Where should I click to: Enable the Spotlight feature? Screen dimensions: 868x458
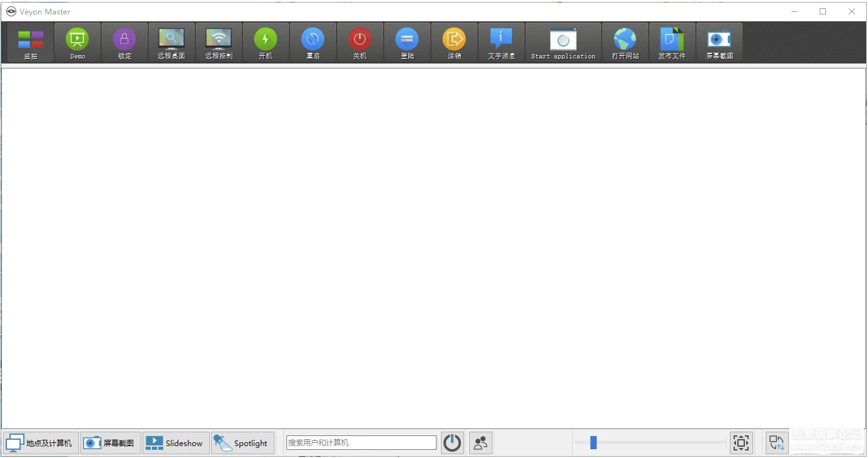[242, 442]
